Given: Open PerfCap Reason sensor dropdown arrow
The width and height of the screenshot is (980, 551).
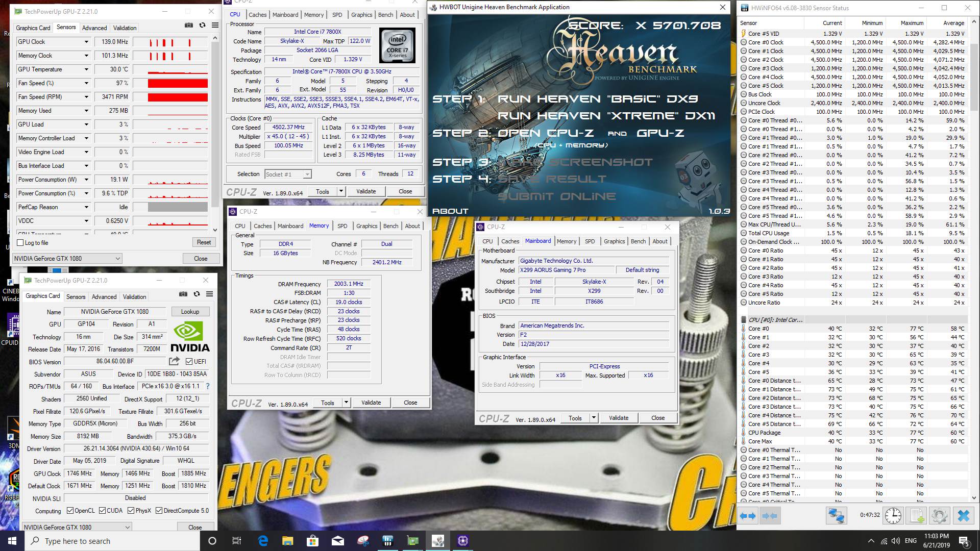Looking at the screenshot, I should click(x=86, y=207).
